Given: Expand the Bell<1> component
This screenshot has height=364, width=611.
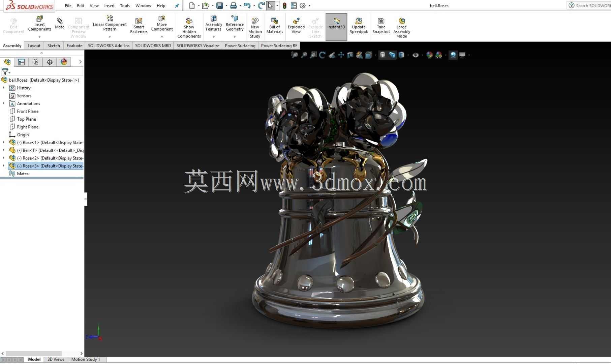Looking at the screenshot, I should click(4, 150).
